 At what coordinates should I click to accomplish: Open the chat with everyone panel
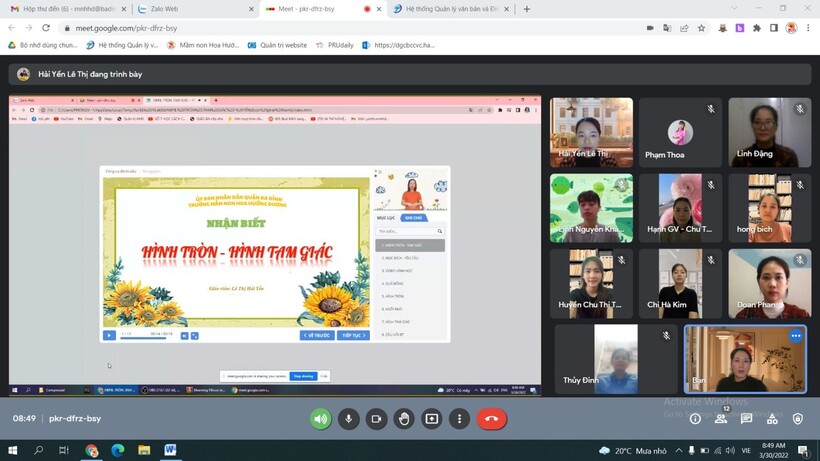point(746,419)
